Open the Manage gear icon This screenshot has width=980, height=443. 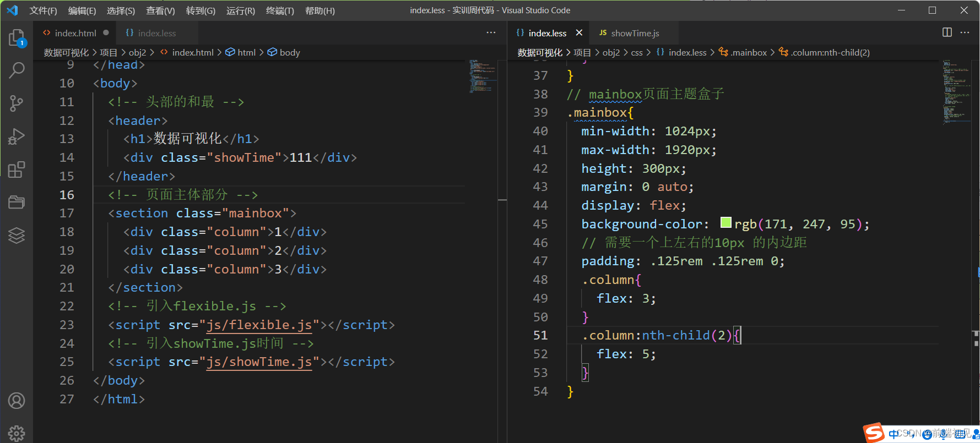click(17, 433)
